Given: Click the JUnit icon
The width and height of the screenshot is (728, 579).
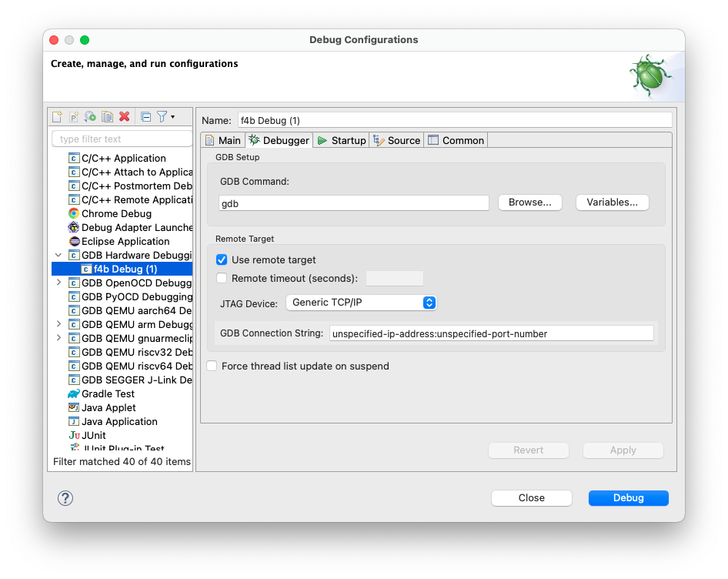Looking at the screenshot, I should coord(75,436).
